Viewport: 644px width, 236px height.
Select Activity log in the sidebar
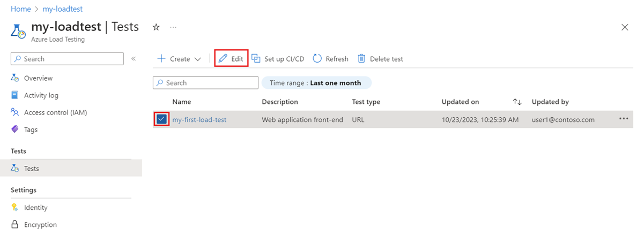click(41, 95)
